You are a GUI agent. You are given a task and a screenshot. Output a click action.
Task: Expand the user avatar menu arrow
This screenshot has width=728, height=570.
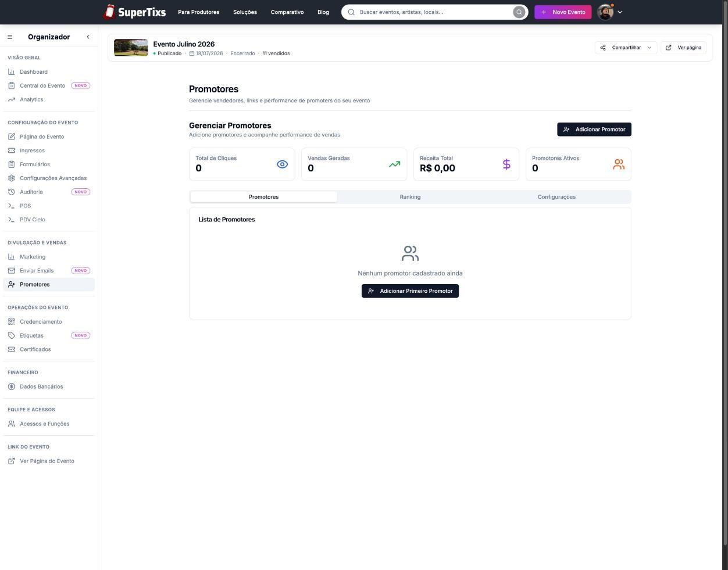coord(620,12)
